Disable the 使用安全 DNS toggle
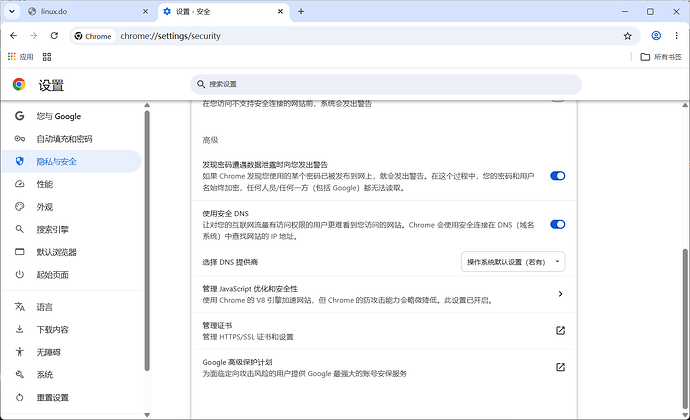 558,225
